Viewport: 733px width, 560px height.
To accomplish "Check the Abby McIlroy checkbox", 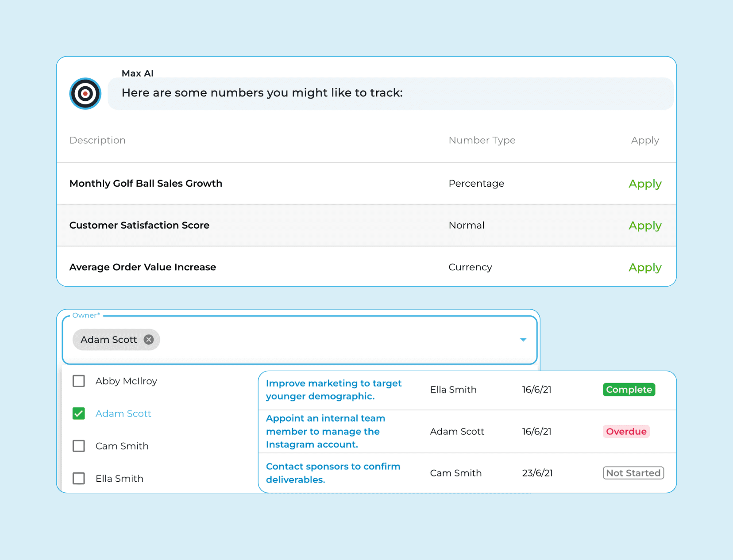I will click(x=79, y=381).
